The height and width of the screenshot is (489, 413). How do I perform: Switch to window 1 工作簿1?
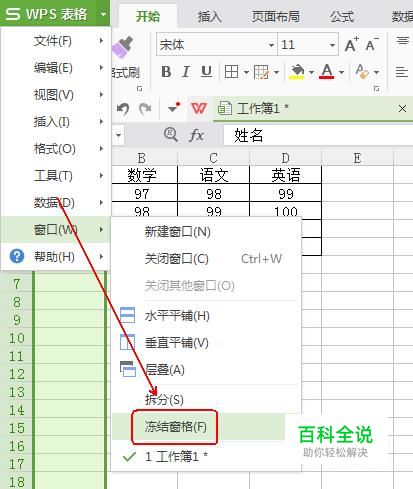coord(207,456)
